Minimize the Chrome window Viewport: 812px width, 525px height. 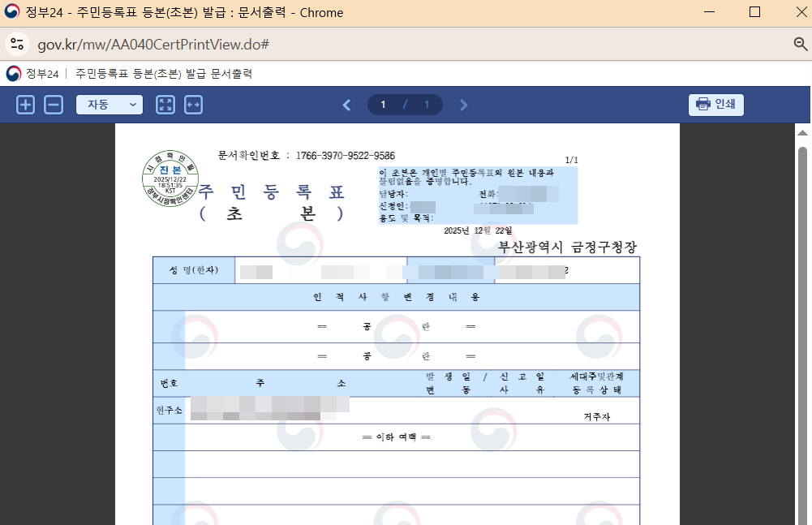[710, 12]
